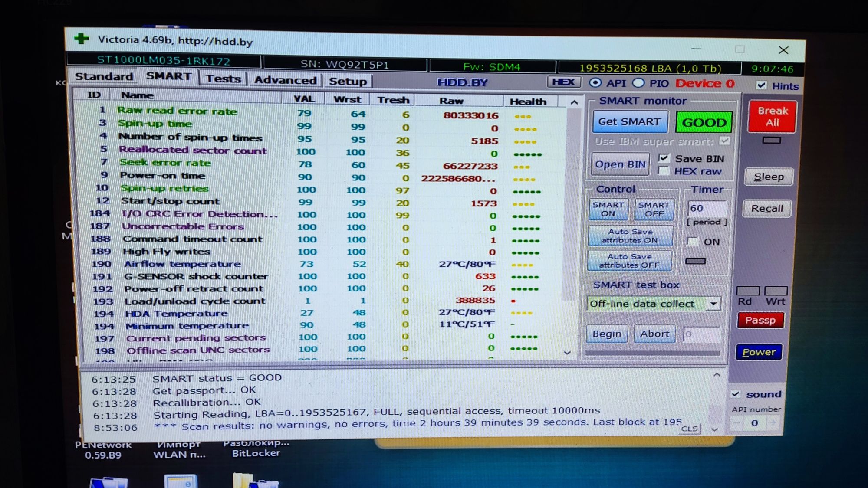Switch to the SMART tab
Screen dimensions: 868x488
[x=169, y=76]
